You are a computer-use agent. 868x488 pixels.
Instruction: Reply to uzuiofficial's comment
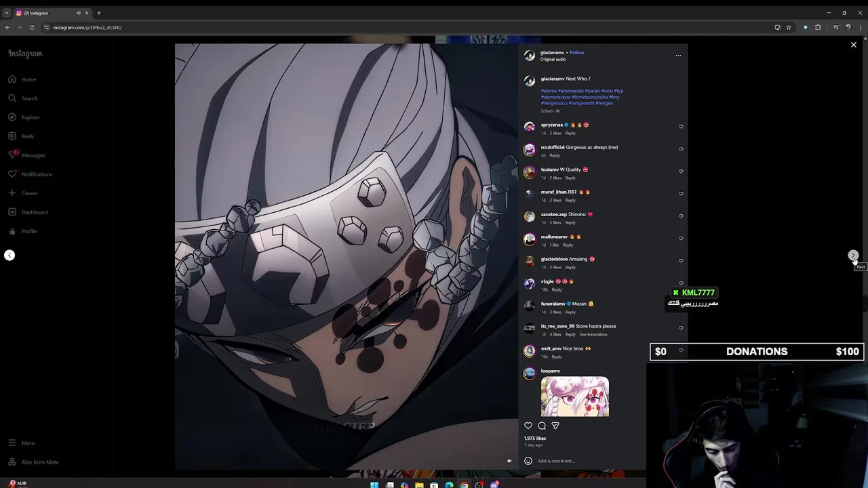555,155
